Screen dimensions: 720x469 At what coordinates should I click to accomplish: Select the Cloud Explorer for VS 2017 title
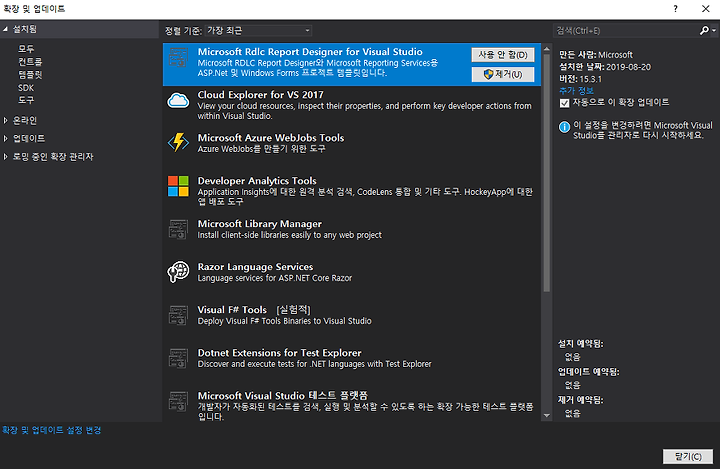pos(260,95)
